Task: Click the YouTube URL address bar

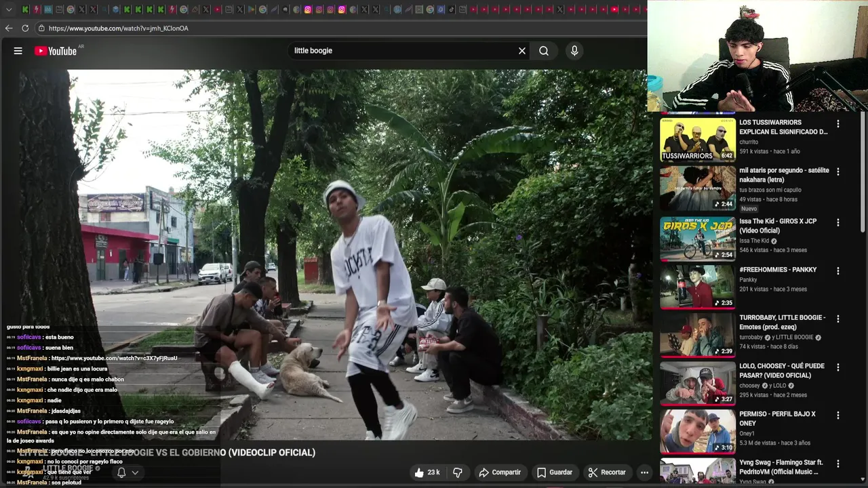Action: pos(339,28)
